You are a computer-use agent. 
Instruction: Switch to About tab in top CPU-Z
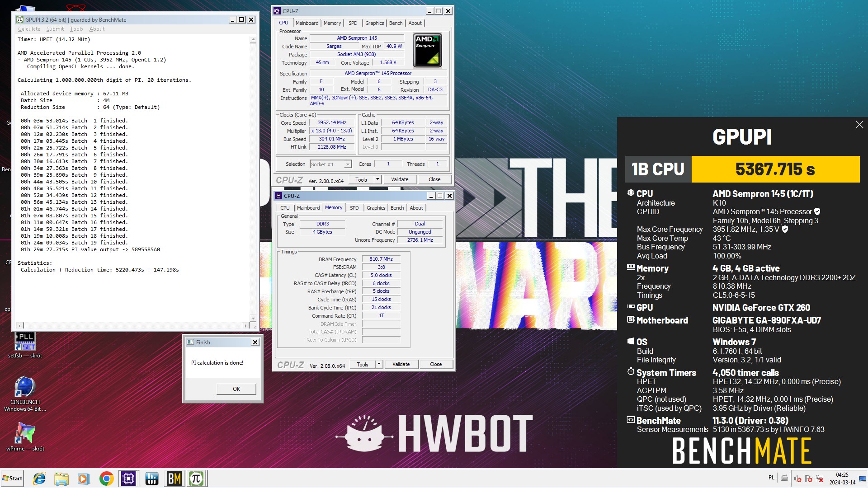(x=415, y=23)
